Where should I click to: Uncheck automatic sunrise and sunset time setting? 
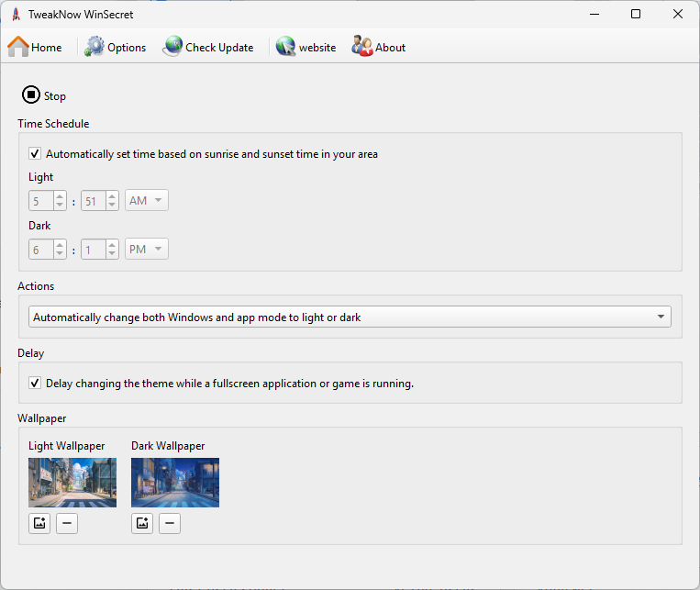[35, 154]
